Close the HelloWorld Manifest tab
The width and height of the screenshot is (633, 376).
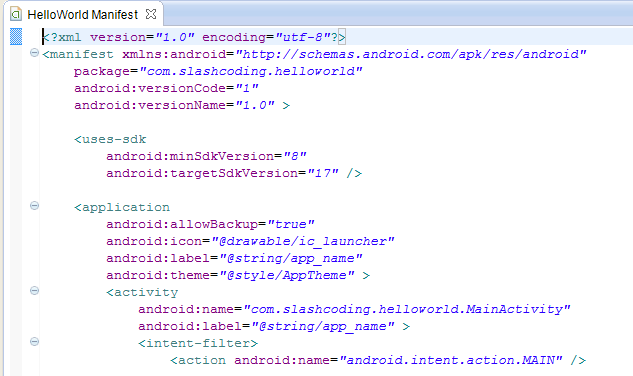click(x=151, y=14)
